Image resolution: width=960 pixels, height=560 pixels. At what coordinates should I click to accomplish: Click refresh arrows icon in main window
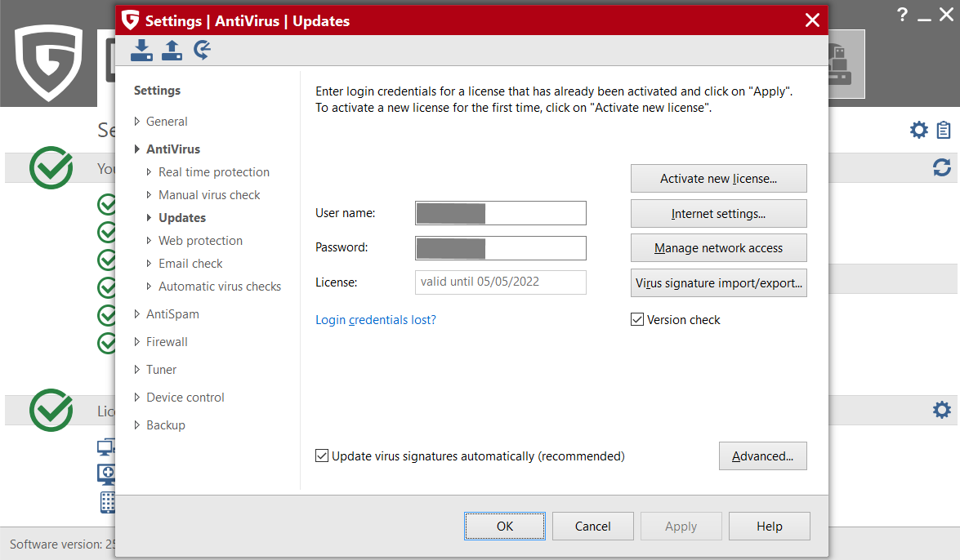pyautogui.click(x=942, y=167)
